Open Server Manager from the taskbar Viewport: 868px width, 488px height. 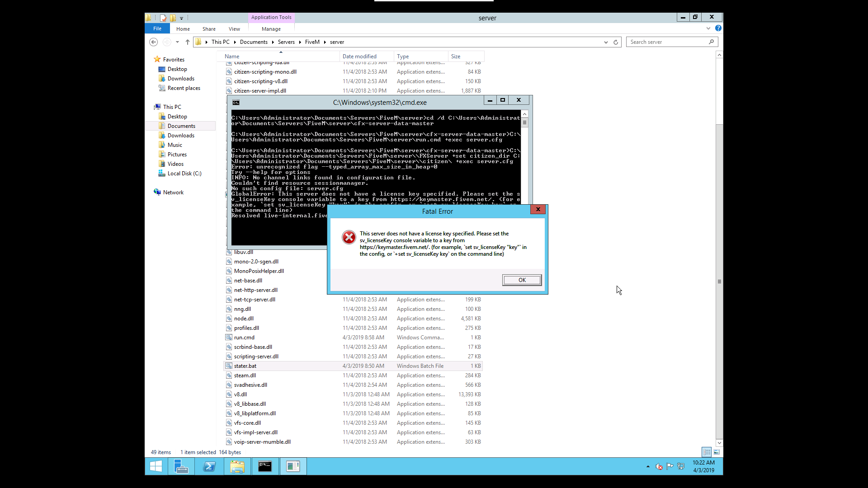tap(181, 466)
